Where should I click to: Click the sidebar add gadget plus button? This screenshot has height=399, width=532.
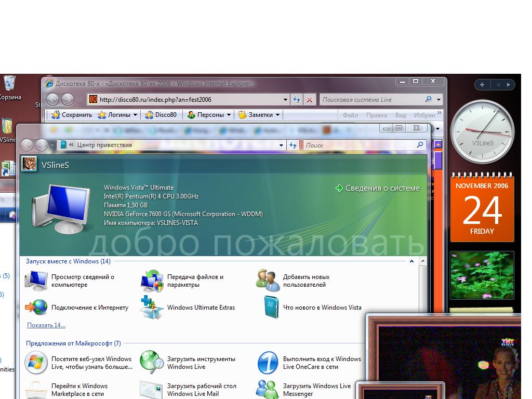click(482, 85)
